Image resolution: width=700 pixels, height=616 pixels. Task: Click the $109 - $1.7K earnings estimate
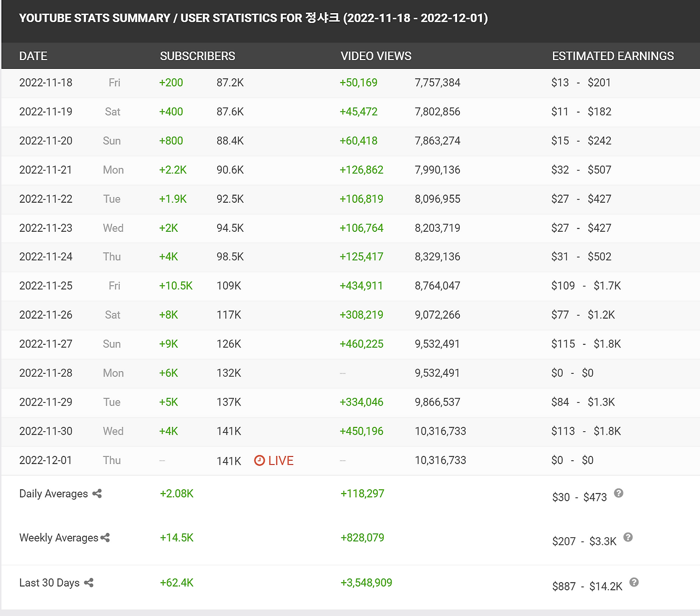[586, 286]
